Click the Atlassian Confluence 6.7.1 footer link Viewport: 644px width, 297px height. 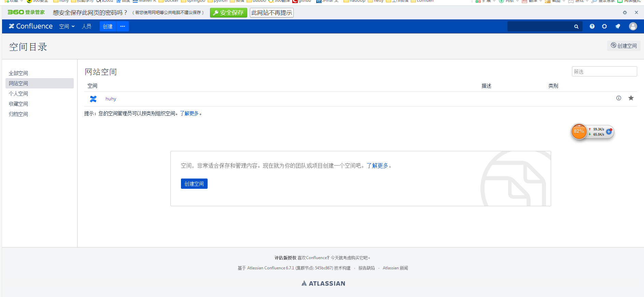(x=270, y=268)
